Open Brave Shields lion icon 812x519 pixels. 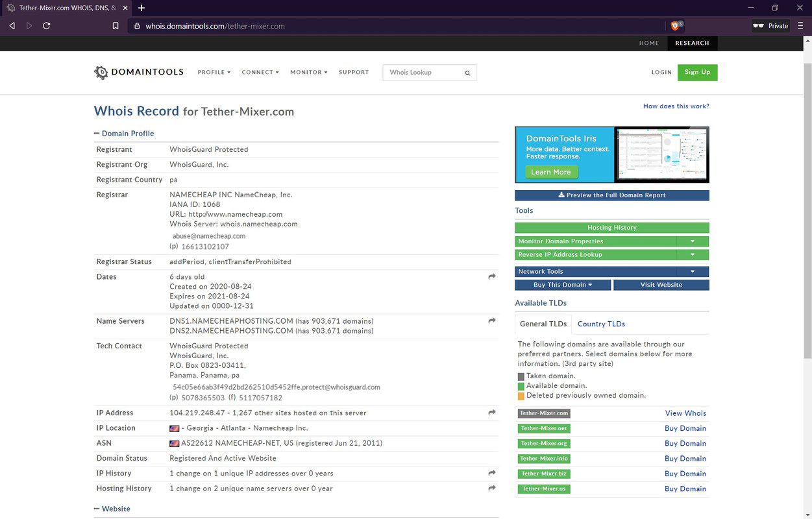[x=676, y=26]
